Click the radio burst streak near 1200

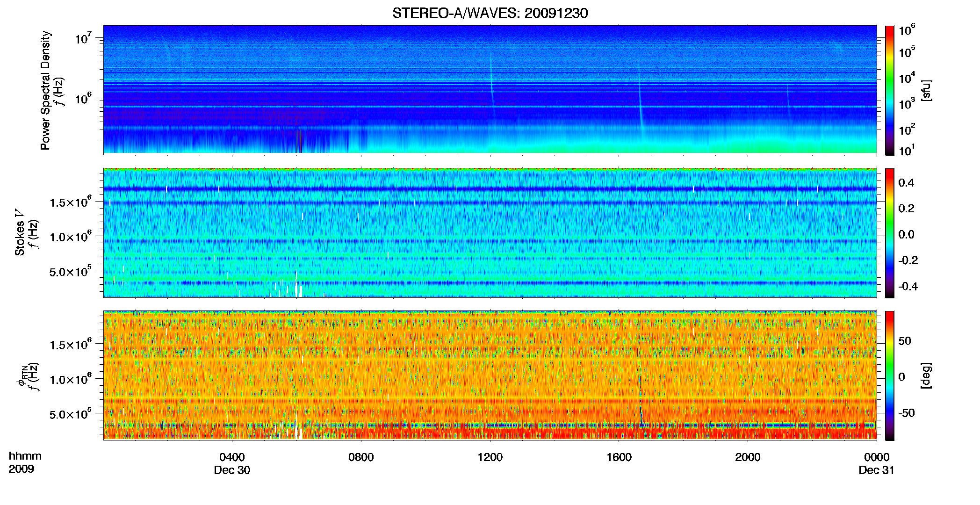pyautogui.click(x=491, y=79)
